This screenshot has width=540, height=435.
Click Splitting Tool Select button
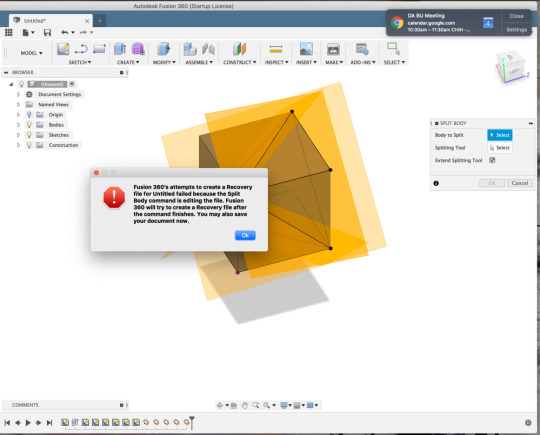click(499, 148)
